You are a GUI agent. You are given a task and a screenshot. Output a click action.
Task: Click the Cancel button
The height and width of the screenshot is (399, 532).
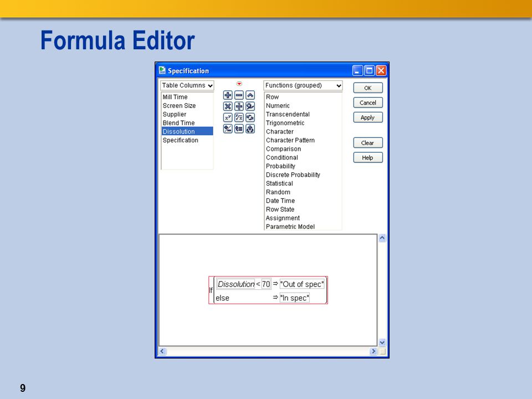point(368,103)
